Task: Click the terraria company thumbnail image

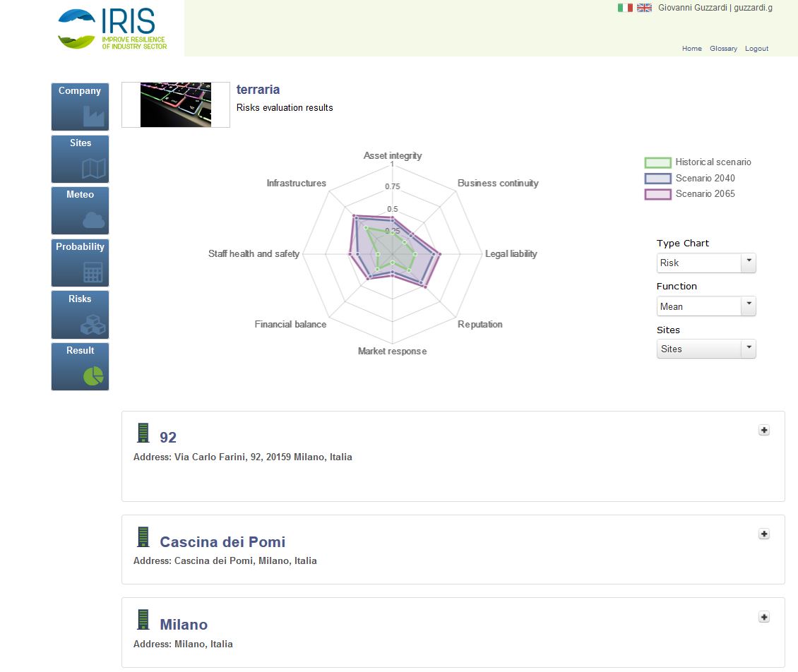Action: pyautogui.click(x=176, y=104)
